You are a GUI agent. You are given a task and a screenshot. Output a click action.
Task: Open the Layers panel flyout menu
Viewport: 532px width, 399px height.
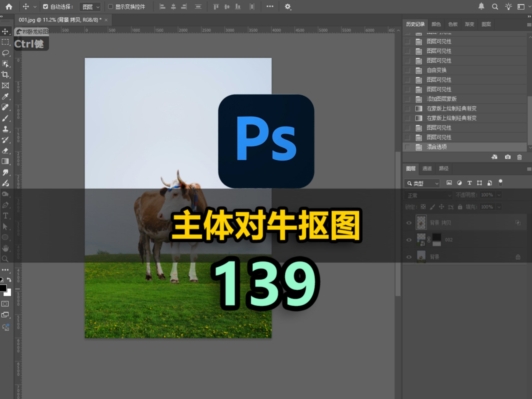click(x=529, y=169)
